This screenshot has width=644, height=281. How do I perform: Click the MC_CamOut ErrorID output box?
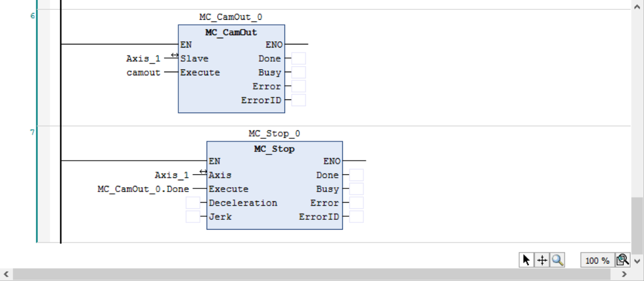click(x=299, y=100)
